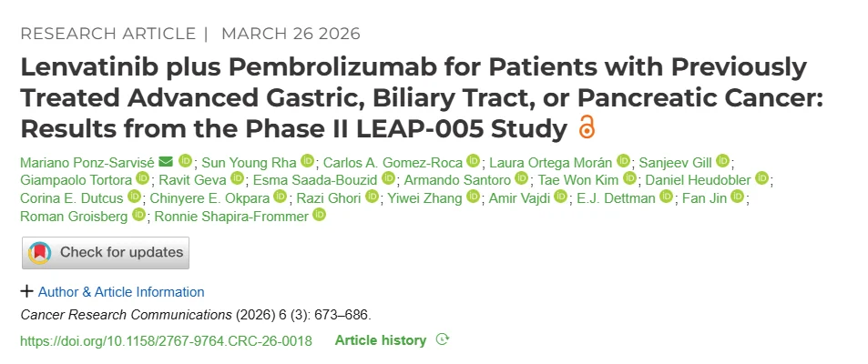Click the Article history clock icon
The image size is (868, 364).
(443, 340)
